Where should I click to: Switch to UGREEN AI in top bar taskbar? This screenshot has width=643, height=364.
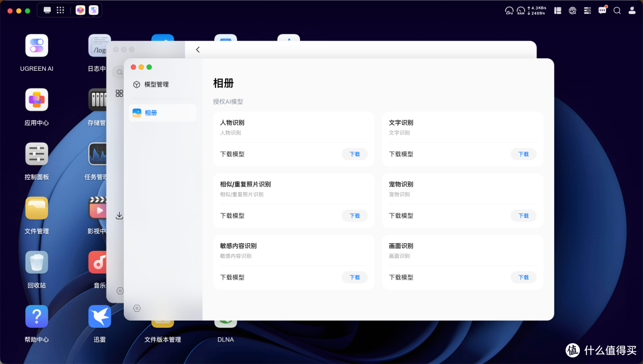(x=93, y=10)
